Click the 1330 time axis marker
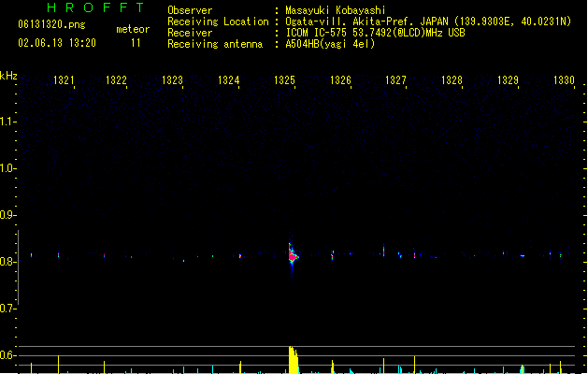The width and height of the screenshot is (588, 374). pos(564,79)
